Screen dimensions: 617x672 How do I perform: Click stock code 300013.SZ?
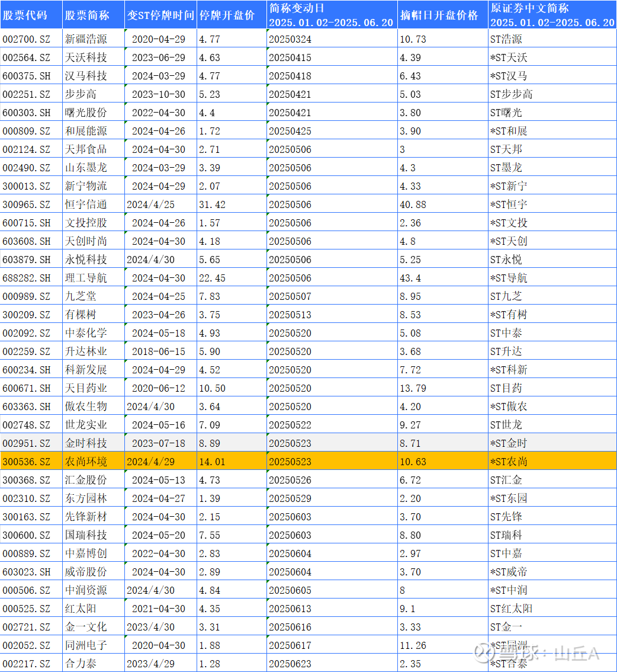point(31,186)
